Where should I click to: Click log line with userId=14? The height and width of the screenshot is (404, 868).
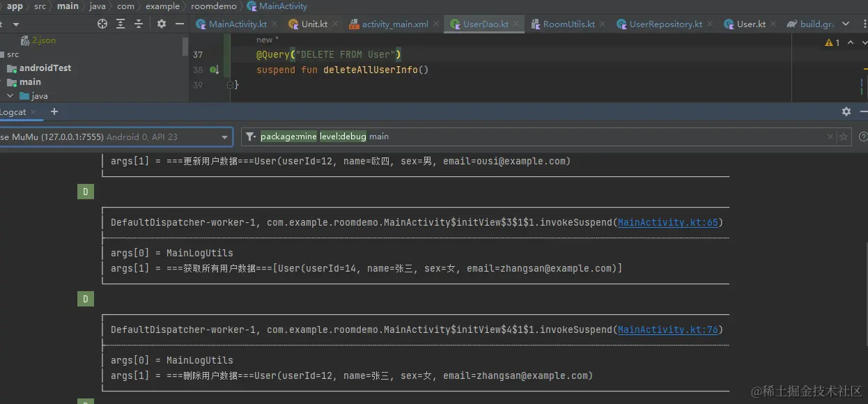coord(366,268)
